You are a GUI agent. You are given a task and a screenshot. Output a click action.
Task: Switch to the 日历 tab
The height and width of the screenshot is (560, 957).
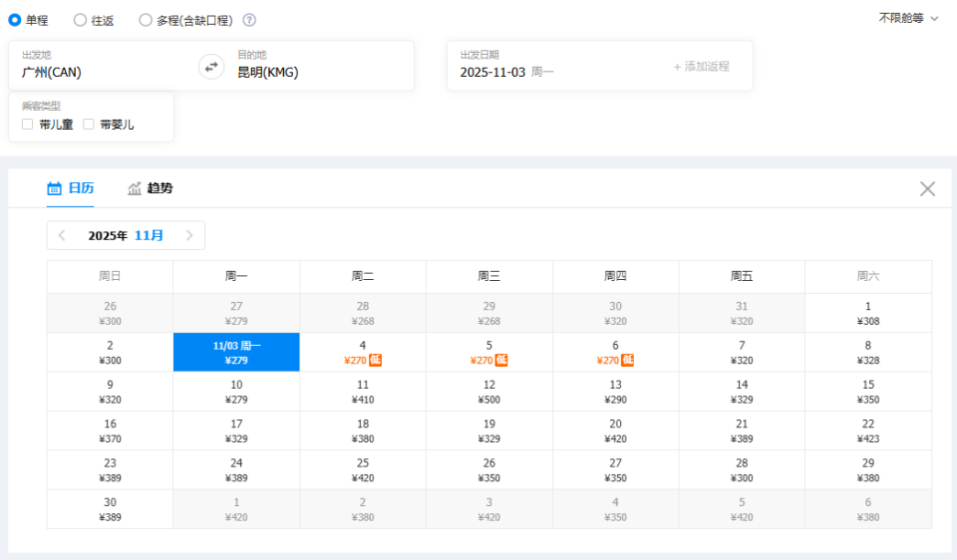pos(70,188)
